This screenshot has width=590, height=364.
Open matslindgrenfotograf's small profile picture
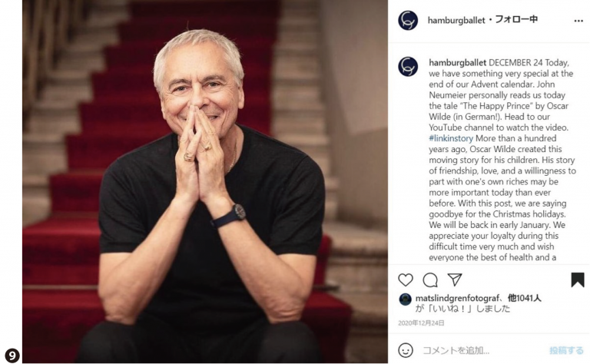pos(405,299)
